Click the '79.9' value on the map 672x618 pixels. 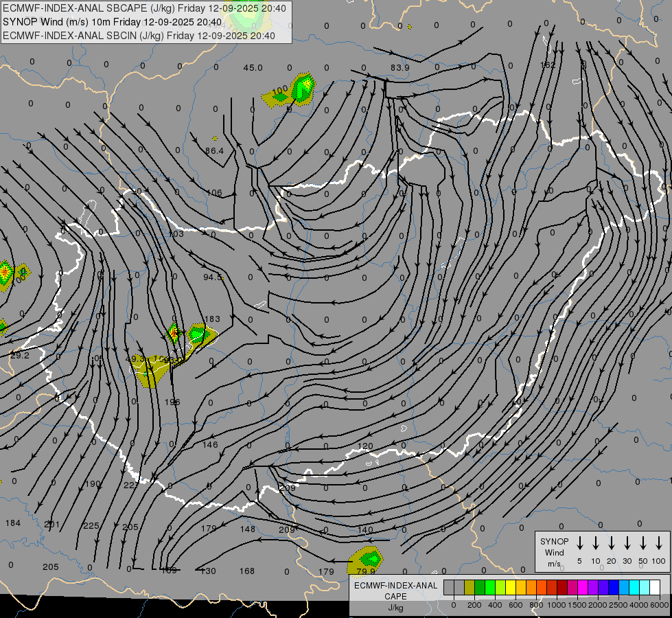366,571
